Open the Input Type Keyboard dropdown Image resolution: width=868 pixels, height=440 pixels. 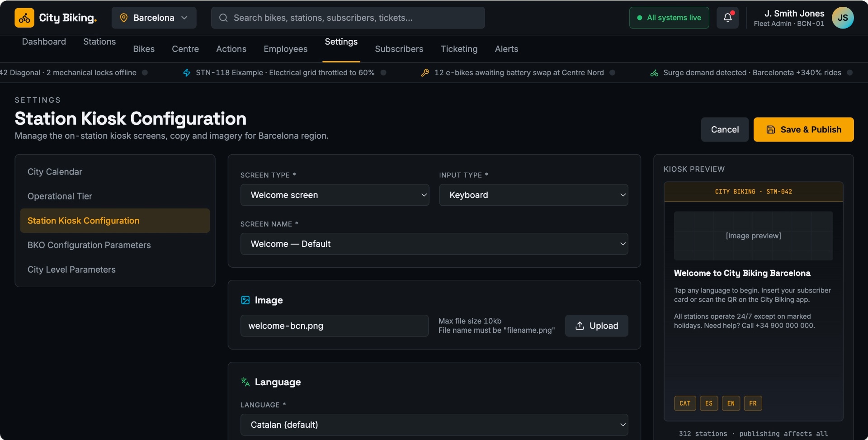click(533, 195)
